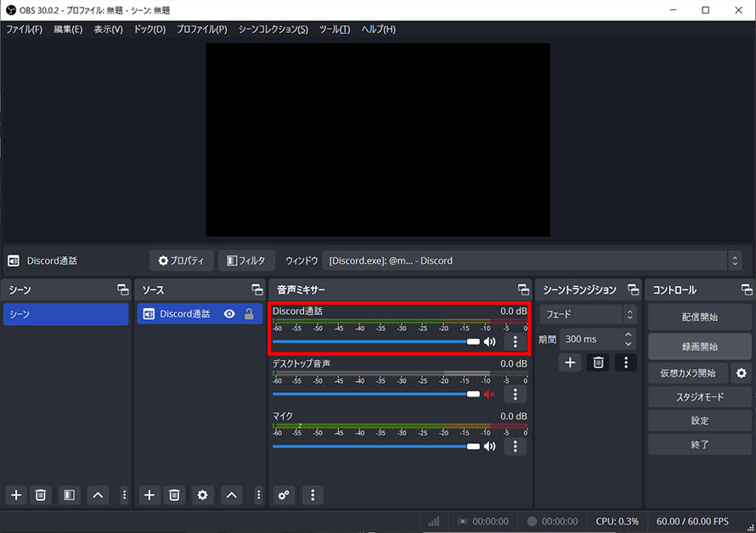Viewport: 756px width, 533px height.
Task: Toggle visibility eye of Discord通話 source
Action: coord(229,314)
